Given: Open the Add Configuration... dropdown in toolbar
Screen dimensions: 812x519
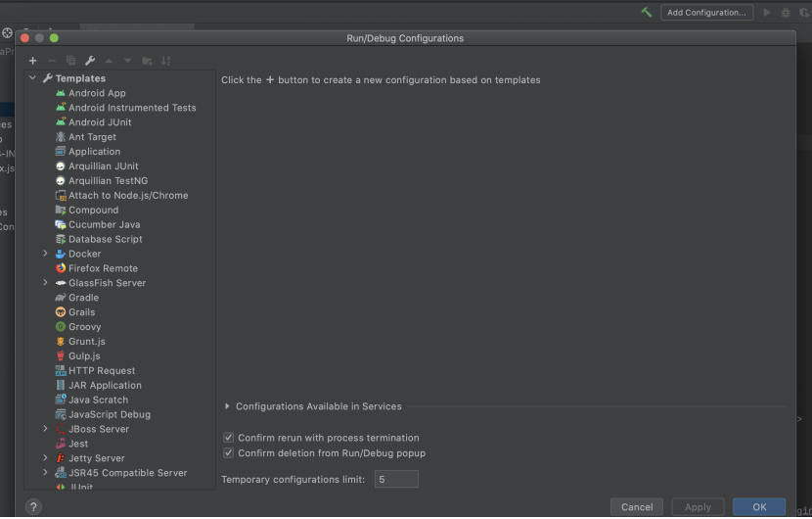Looking at the screenshot, I should pyautogui.click(x=707, y=13).
